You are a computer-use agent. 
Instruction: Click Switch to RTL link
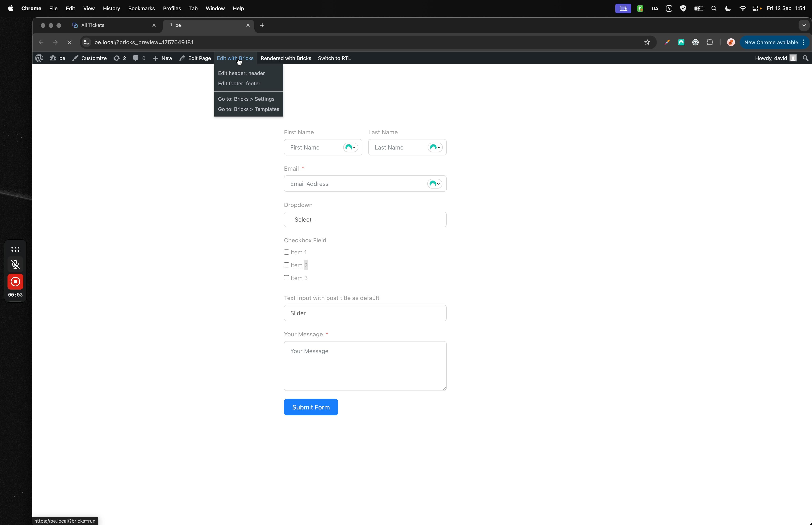[334, 58]
